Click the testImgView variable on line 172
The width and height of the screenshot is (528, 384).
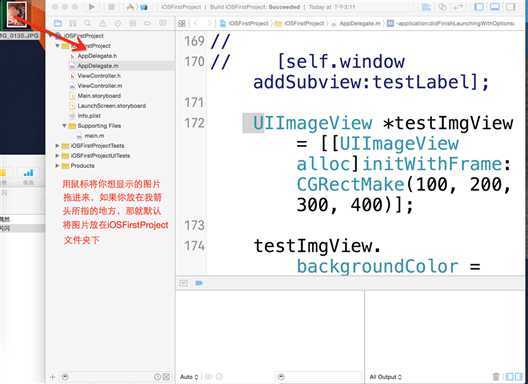click(x=454, y=123)
